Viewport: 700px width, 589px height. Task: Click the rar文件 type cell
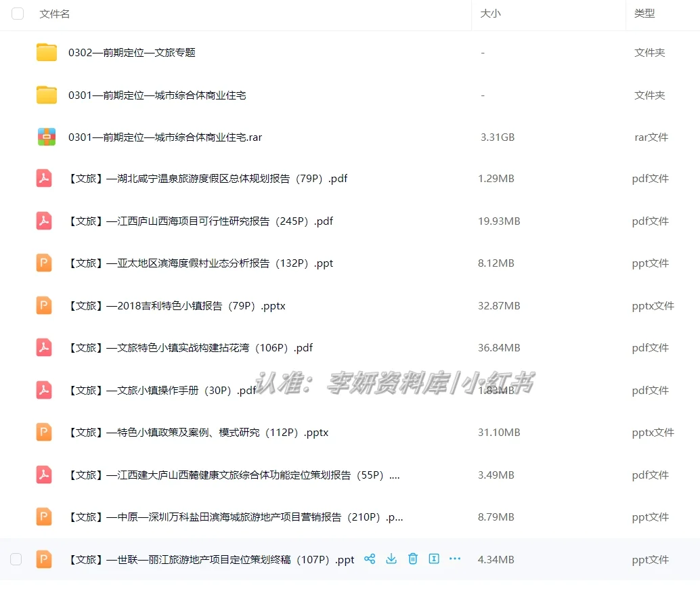coord(651,137)
